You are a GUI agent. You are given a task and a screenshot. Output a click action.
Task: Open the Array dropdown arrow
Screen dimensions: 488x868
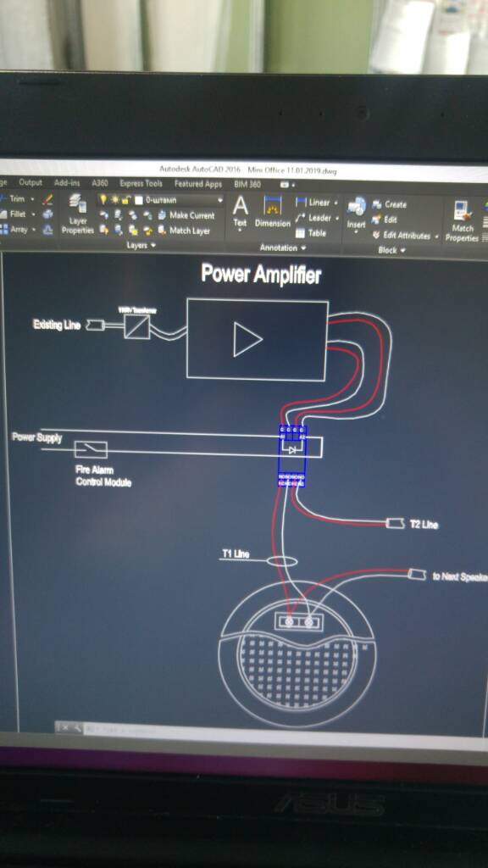tap(33, 229)
